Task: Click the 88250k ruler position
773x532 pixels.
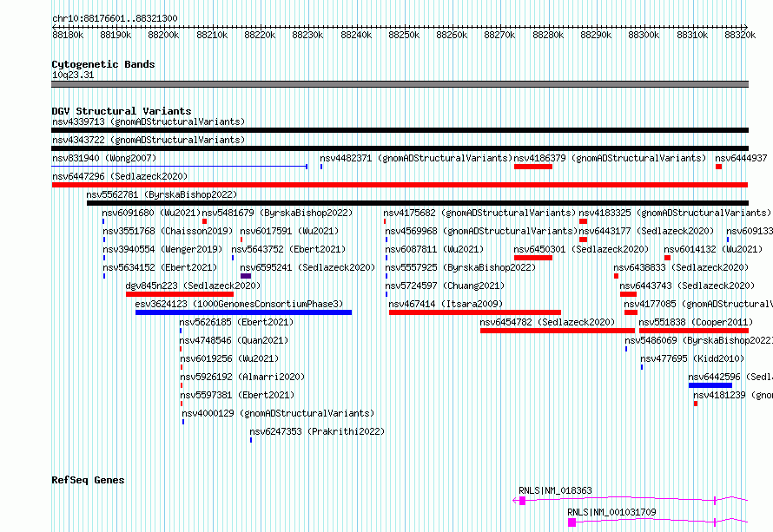Action: [404, 35]
